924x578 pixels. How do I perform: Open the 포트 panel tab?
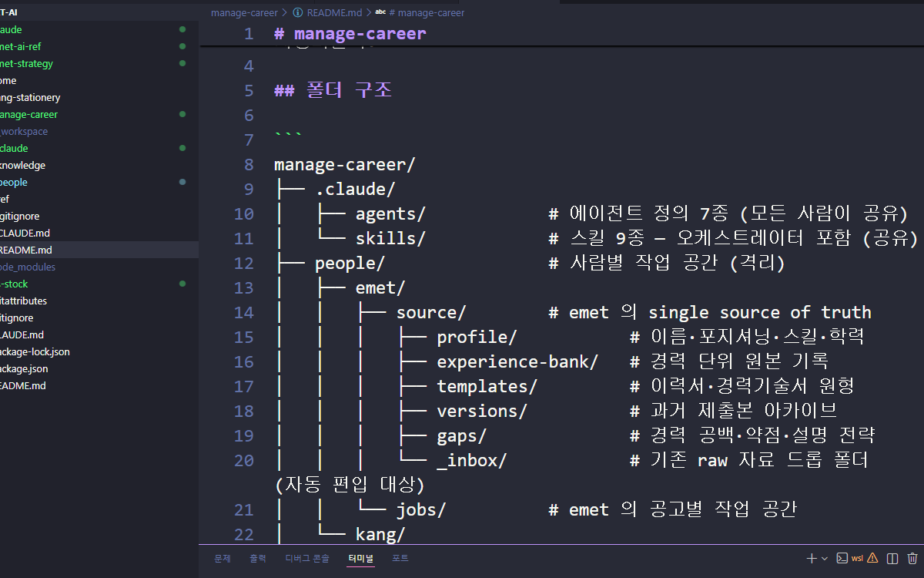(x=400, y=558)
